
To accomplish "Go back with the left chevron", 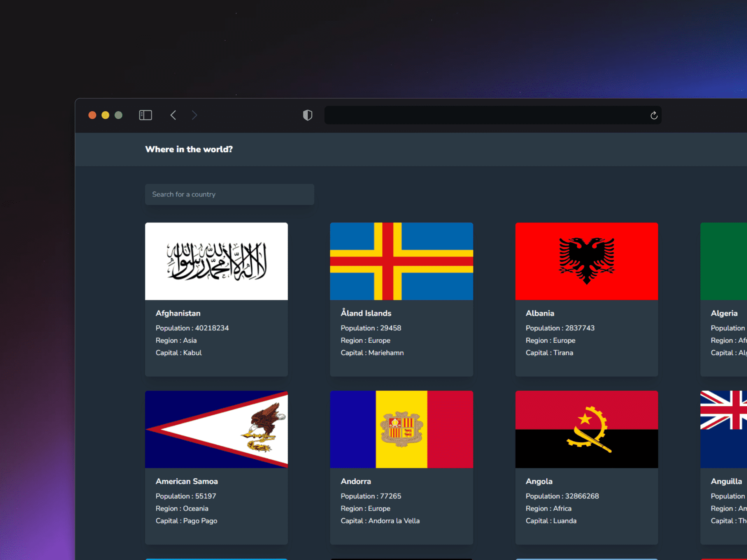I will click(173, 115).
